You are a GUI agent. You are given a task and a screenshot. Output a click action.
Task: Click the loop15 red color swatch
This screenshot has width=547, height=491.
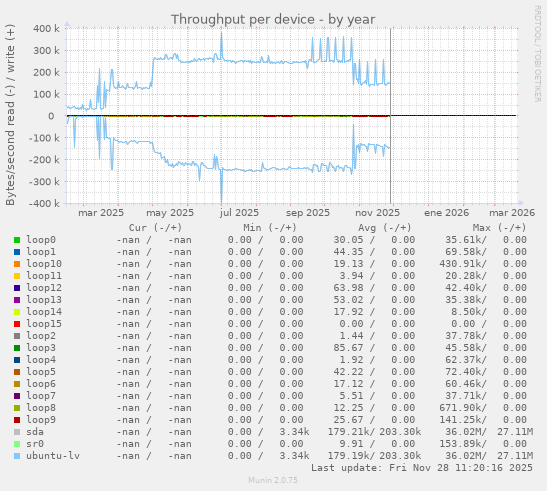17,324
